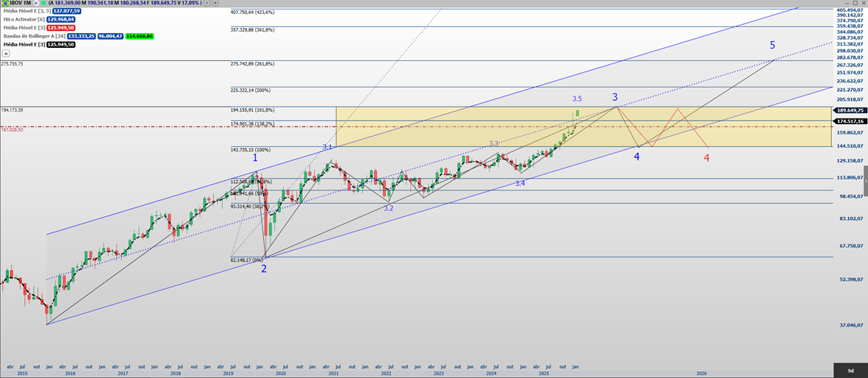Image resolution: width=868 pixels, height=378 pixels.
Task: Select the blue wave 5 label
Action: (772, 46)
